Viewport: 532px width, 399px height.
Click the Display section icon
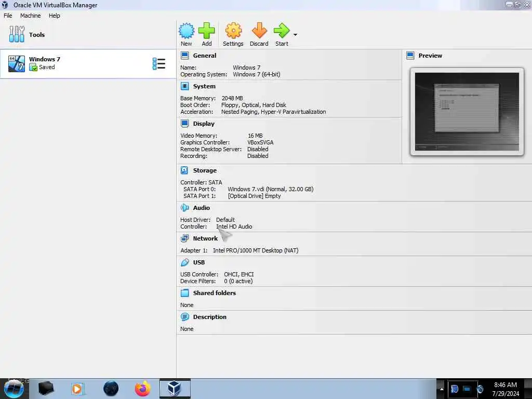(184, 124)
